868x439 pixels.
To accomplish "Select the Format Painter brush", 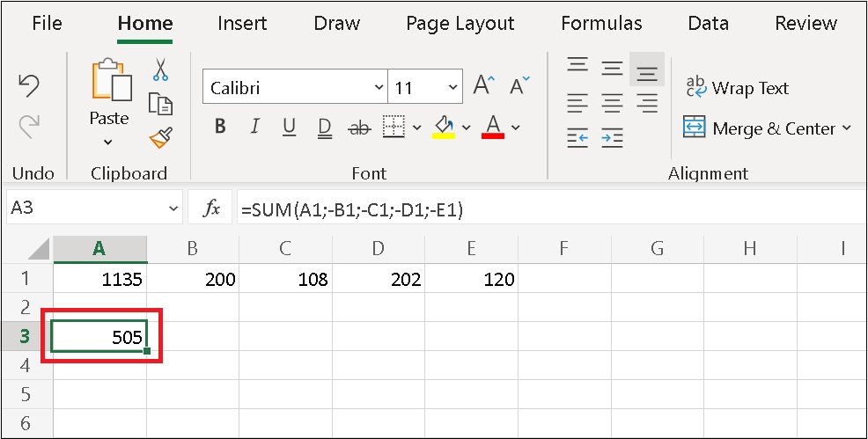I will point(160,136).
